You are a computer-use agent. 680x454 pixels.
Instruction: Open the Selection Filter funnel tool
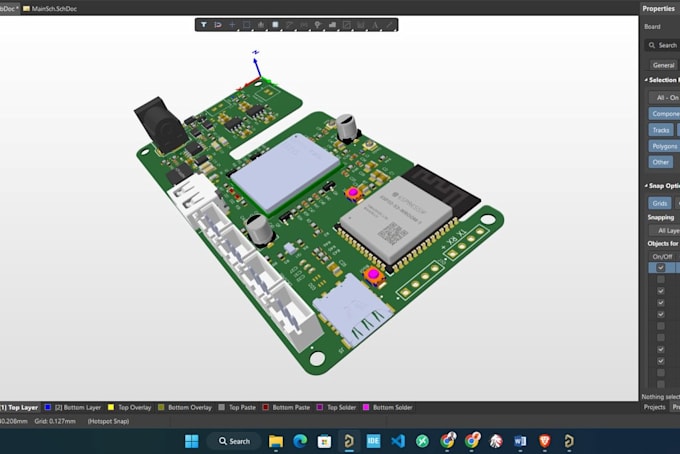click(x=203, y=25)
